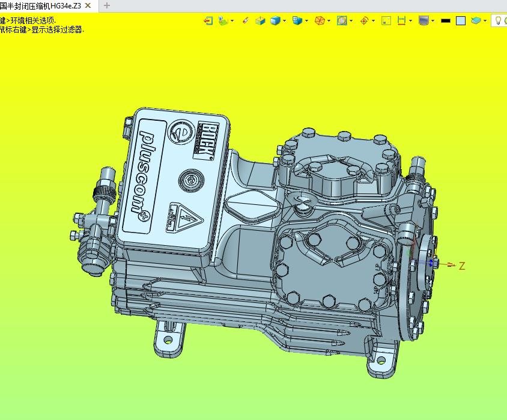Click the blue shaded cube display icon
The height and width of the screenshot is (420, 507).
tap(275, 21)
